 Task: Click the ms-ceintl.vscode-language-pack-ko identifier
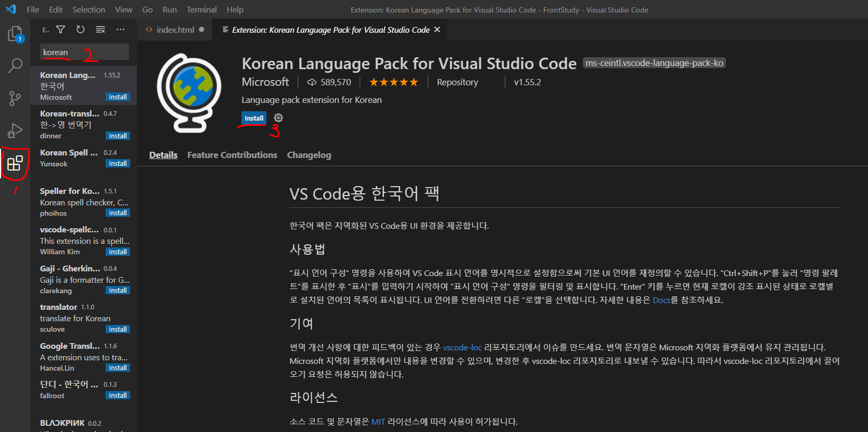pyautogui.click(x=654, y=63)
